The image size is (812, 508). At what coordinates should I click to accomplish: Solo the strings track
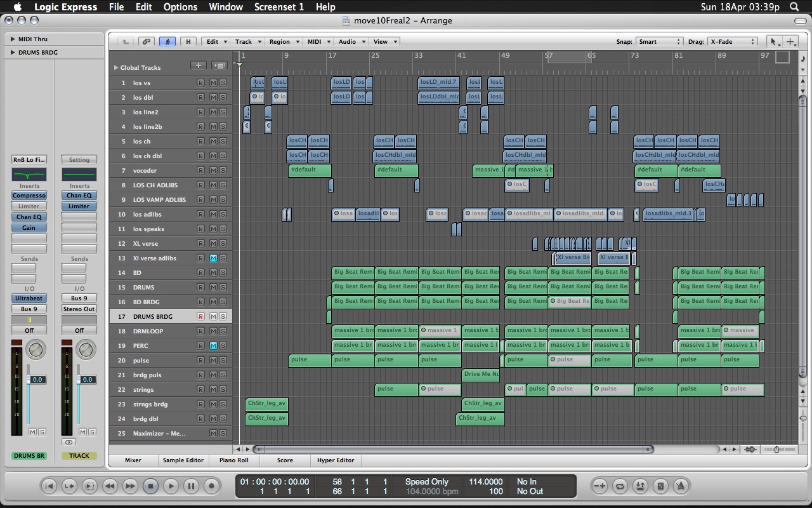tap(223, 390)
